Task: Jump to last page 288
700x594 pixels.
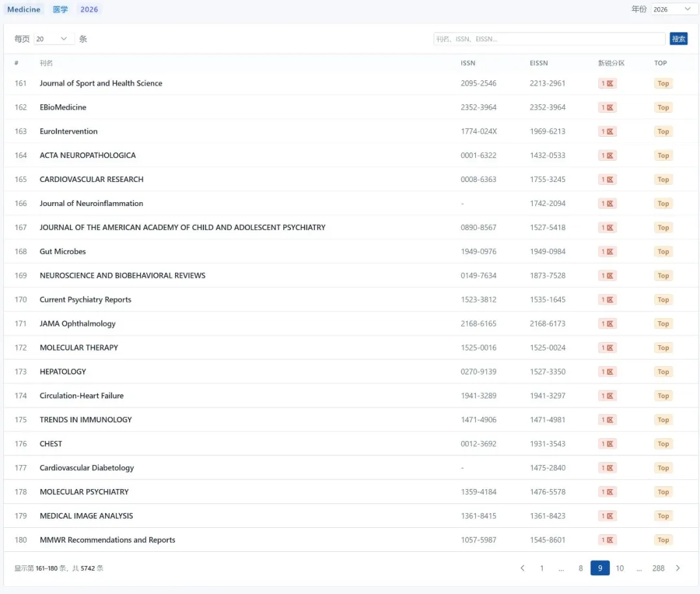Action: [659, 568]
